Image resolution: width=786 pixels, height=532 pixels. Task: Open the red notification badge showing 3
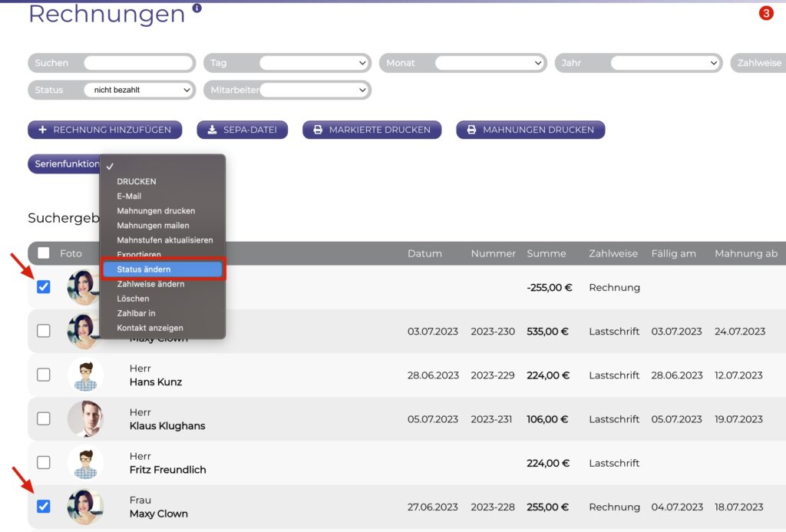[765, 13]
